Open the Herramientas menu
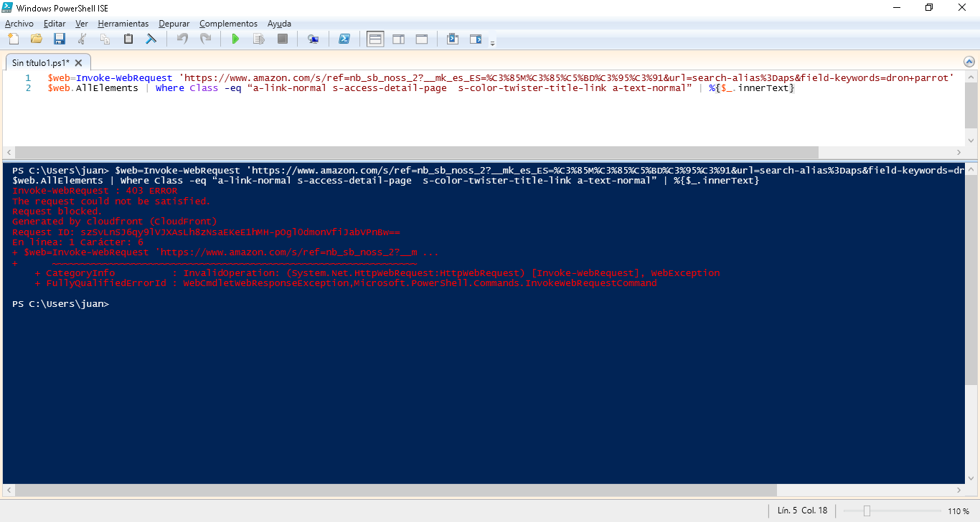Image resolution: width=980 pixels, height=522 pixels. coord(123,24)
